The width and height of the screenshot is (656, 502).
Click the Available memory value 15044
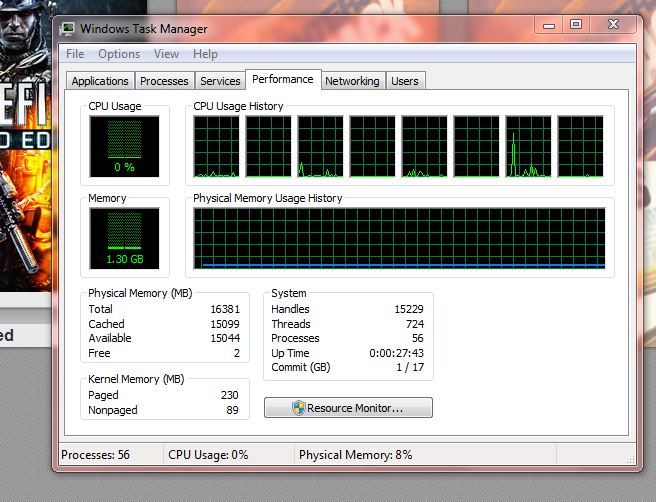click(x=225, y=338)
